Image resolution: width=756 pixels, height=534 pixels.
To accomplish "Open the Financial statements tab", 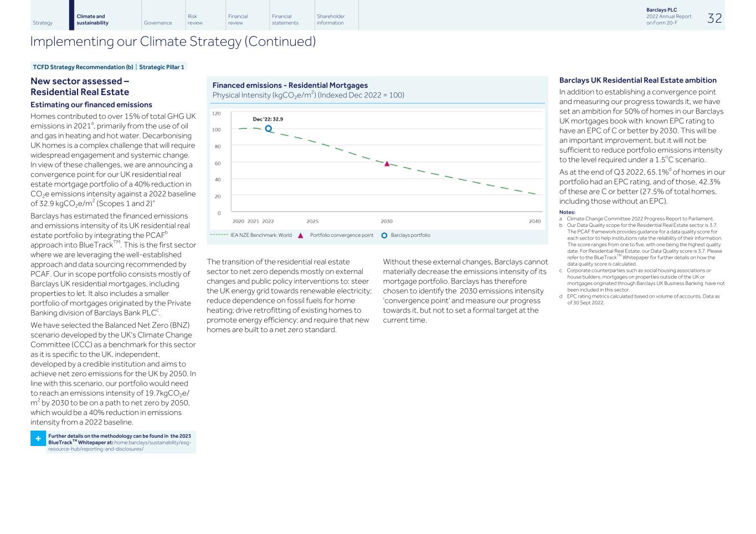I will tap(285, 20).
